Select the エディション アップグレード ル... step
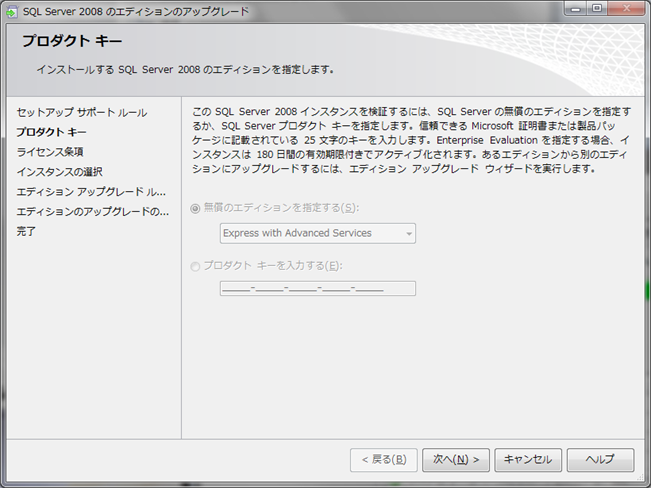Screen dimensions: 651x488 (91, 191)
